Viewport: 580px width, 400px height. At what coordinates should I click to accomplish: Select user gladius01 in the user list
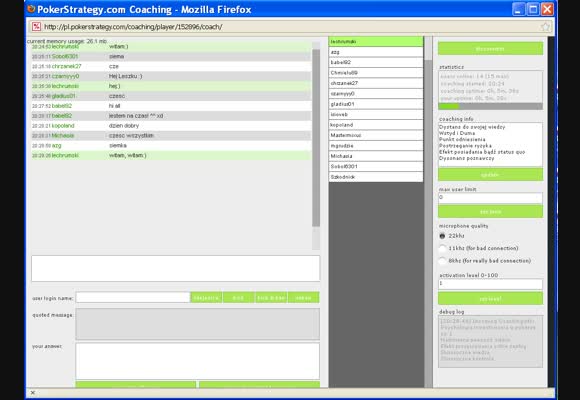376,104
